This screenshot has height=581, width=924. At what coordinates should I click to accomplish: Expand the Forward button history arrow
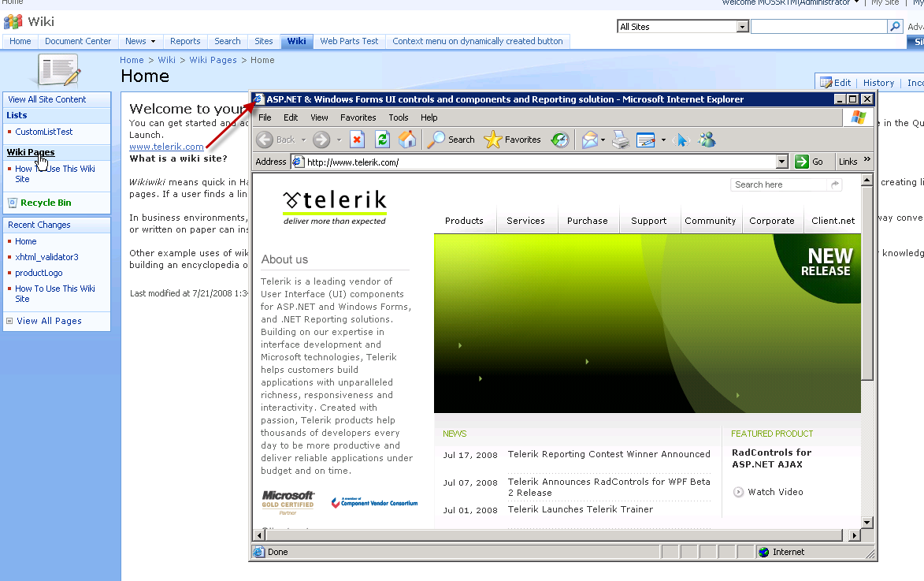pos(339,140)
